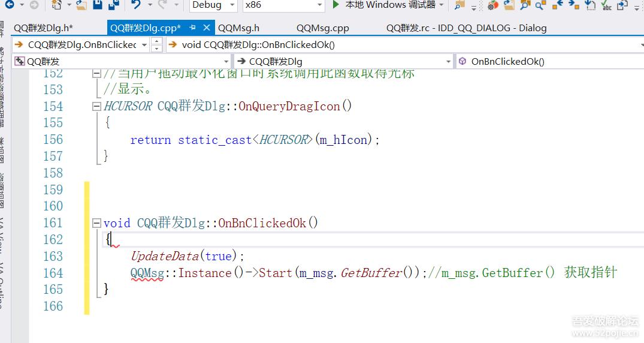The height and width of the screenshot is (343, 644).
Task: Switch to the QQMsg.cpp tab
Action: tap(323, 28)
